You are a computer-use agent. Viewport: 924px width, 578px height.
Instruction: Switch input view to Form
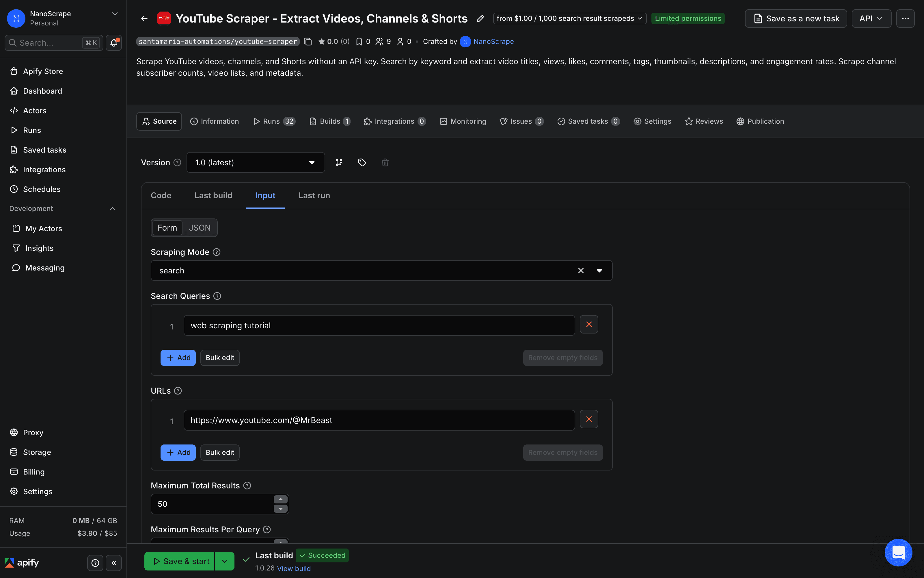167,228
